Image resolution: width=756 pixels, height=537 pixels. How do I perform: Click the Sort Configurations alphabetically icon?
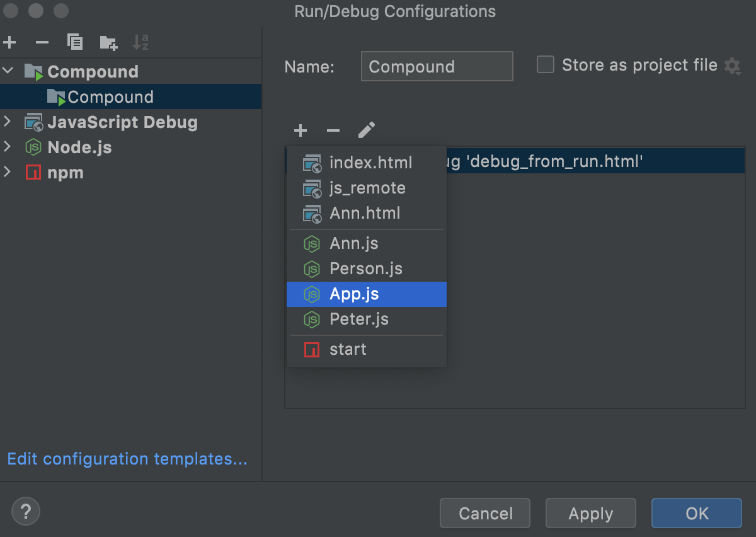[x=140, y=43]
